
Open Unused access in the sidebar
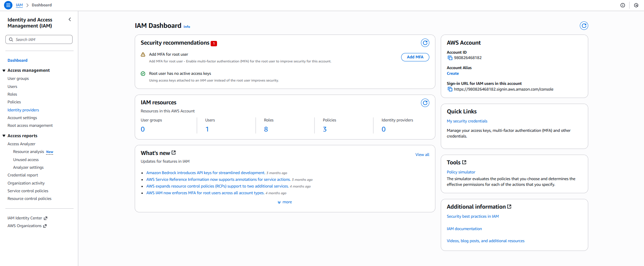26,160
